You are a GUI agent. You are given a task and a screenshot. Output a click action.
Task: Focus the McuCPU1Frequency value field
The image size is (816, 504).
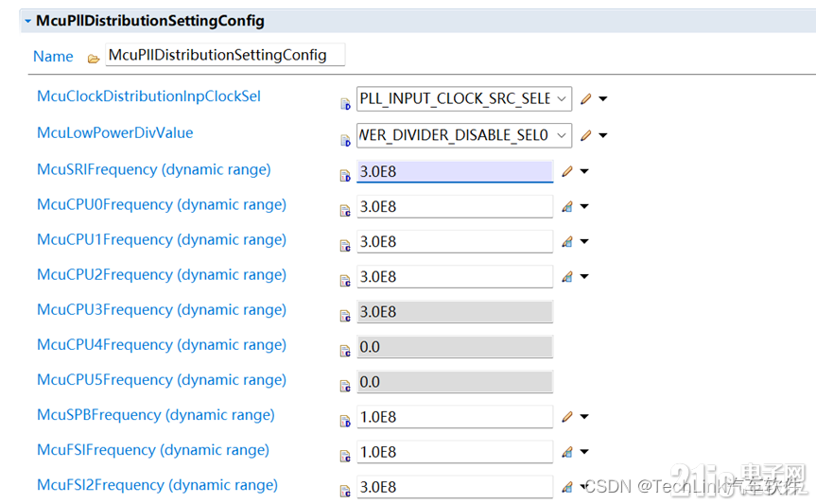point(454,241)
